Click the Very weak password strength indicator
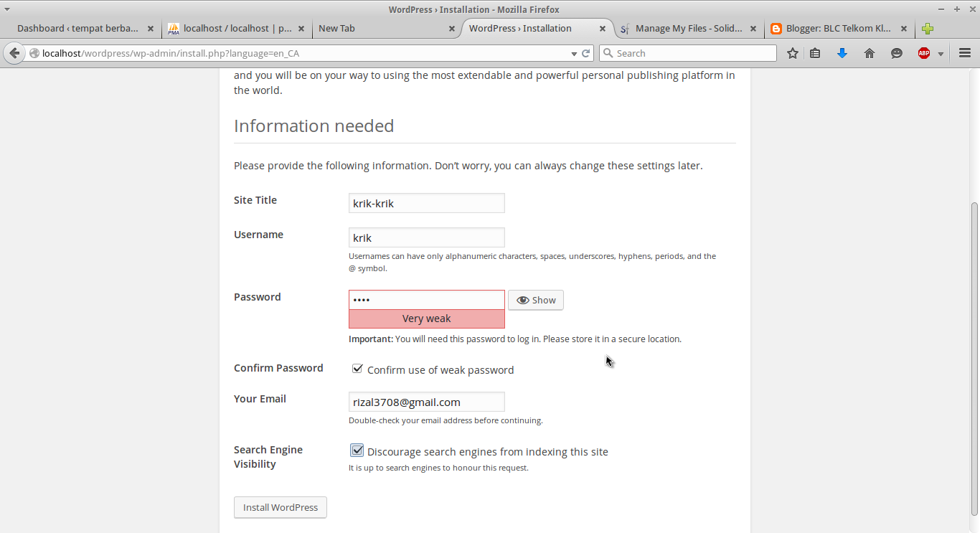Screen dimensions: 980x533 (427, 319)
